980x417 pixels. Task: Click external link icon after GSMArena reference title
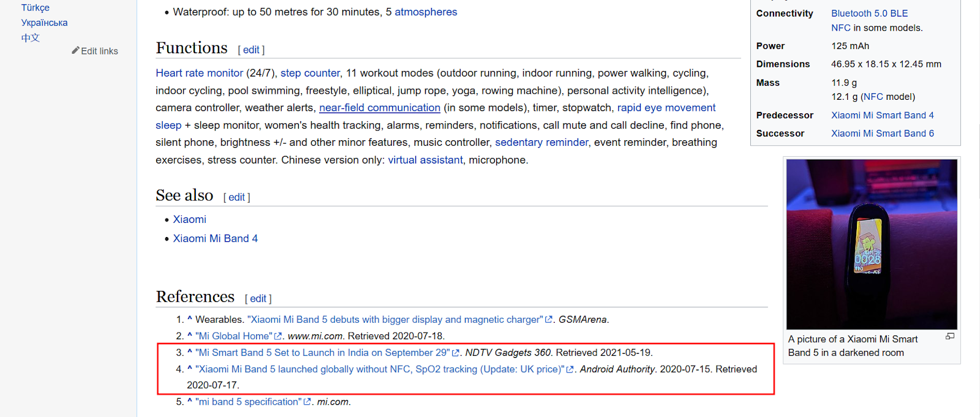(549, 320)
